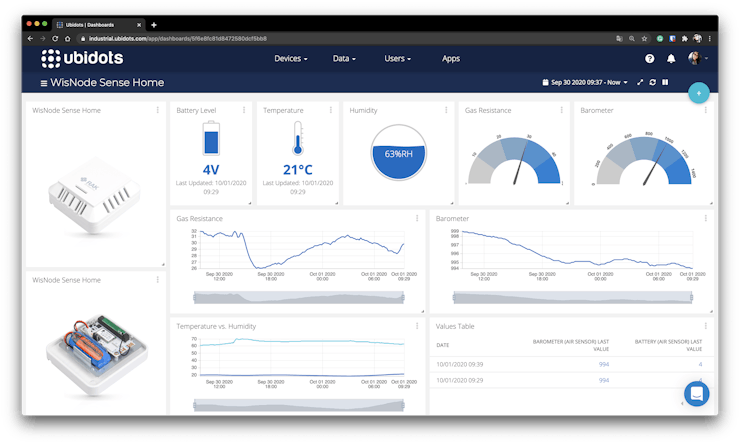Open Barometer gauge widget options
The height and width of the screenshot is (444, 740).
[x=706, y=110]
